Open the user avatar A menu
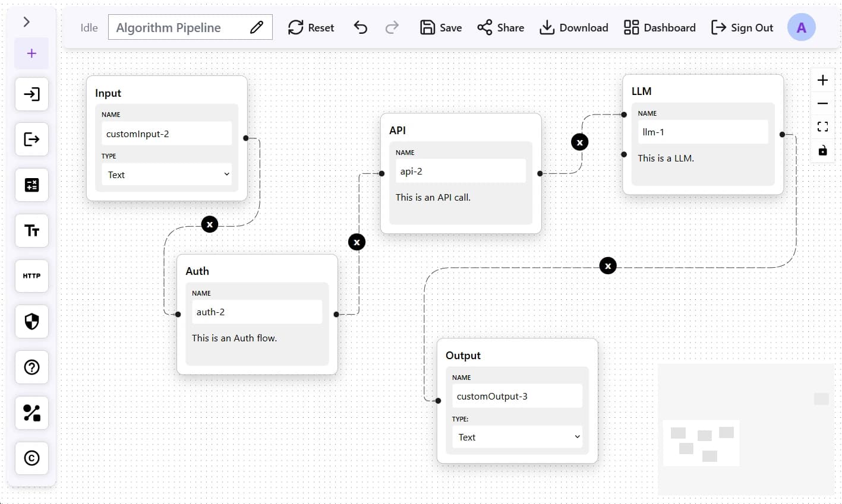The height and width of the screenshot is (504, 842). [801, 27]
